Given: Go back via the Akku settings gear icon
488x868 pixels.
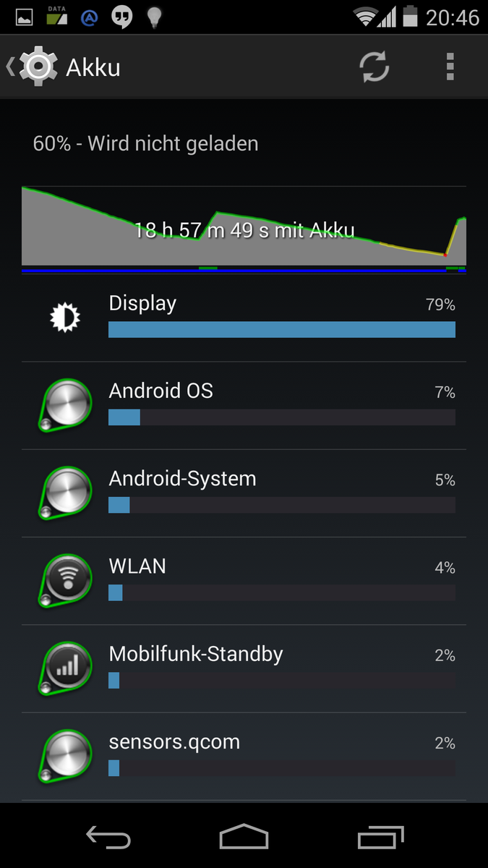Looking at the screenshot, I should pyautogui.click(x=38, y=67).
